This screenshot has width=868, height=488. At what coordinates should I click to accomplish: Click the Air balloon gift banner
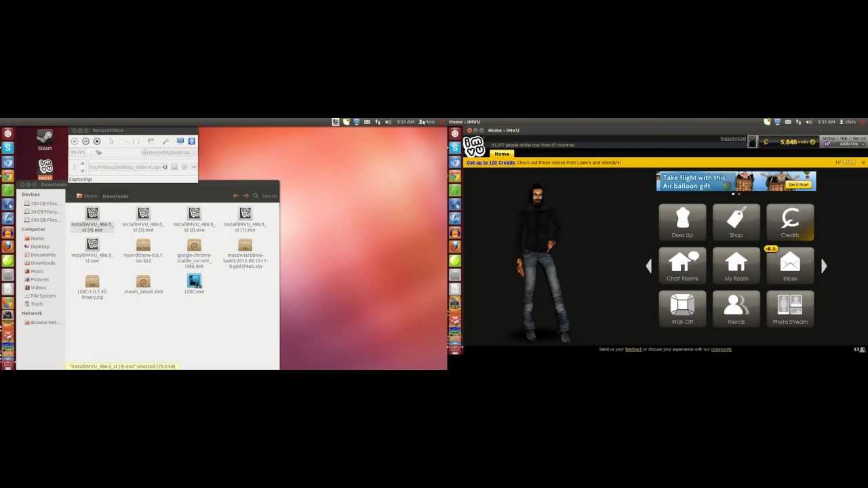736,182
